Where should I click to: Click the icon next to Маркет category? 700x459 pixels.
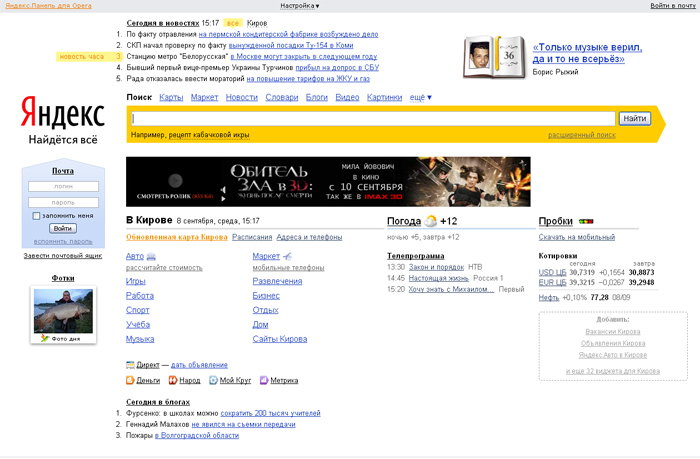click(x=288, y=256)
